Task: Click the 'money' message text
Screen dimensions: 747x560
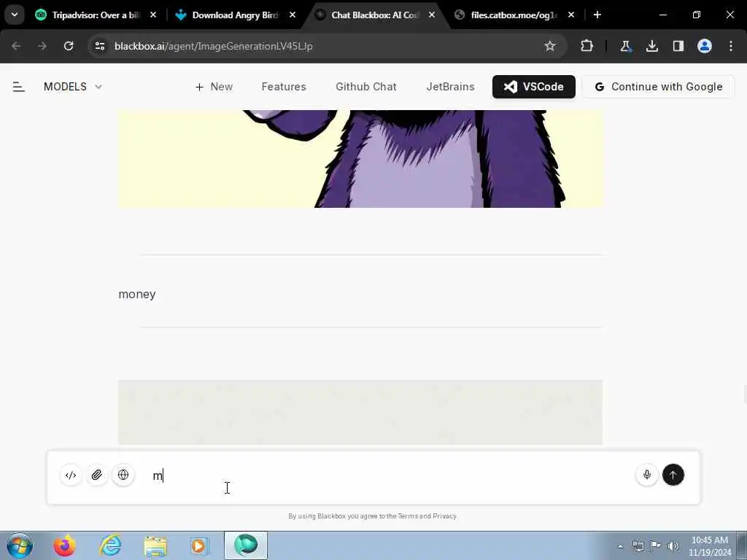Action: pos(137,295)
